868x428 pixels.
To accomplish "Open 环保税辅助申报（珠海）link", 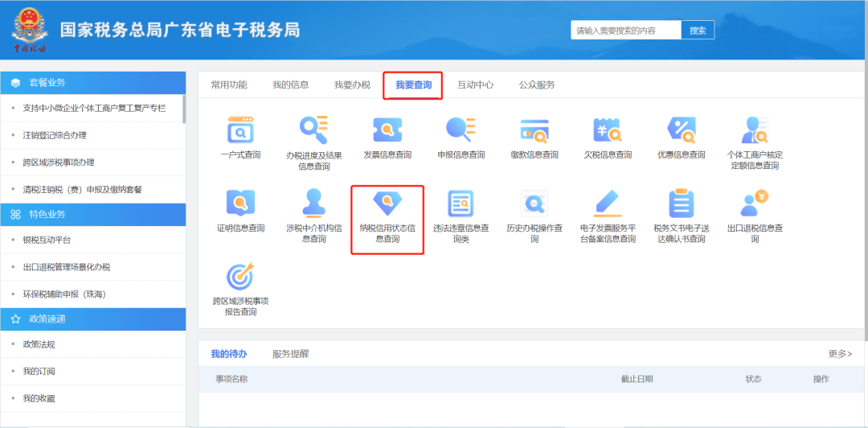I will coord(64,294).
